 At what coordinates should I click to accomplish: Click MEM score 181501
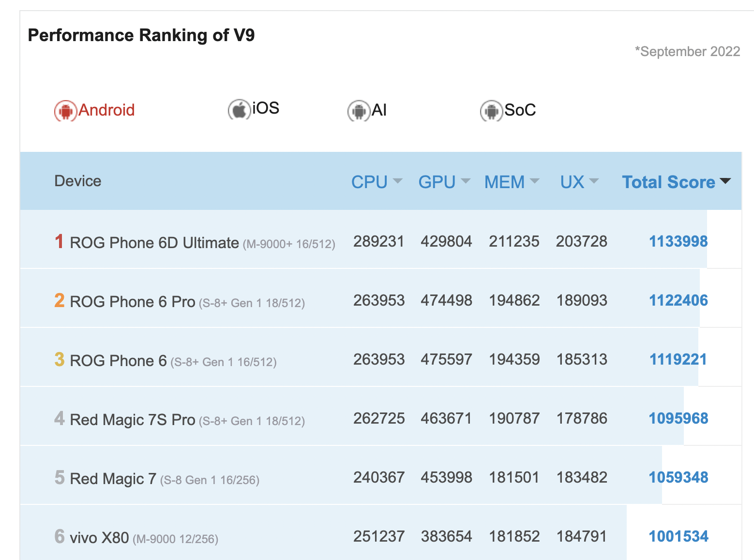tap(514, 477)
